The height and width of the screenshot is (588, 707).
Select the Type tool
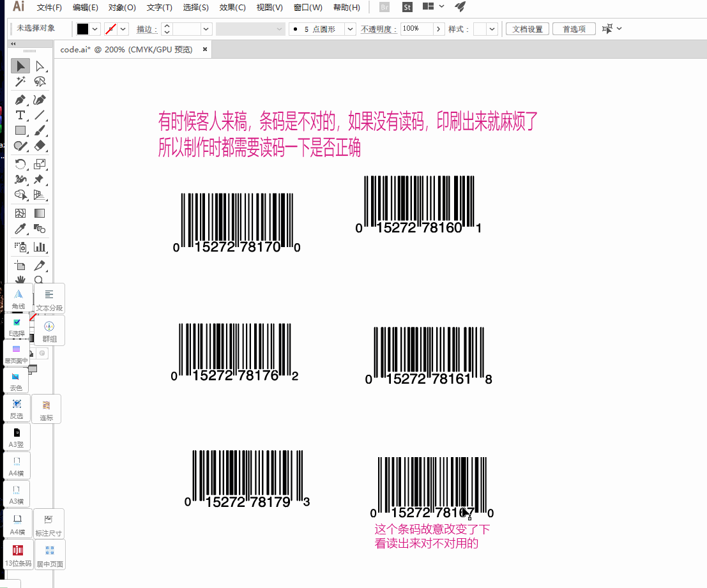point(20,116)
